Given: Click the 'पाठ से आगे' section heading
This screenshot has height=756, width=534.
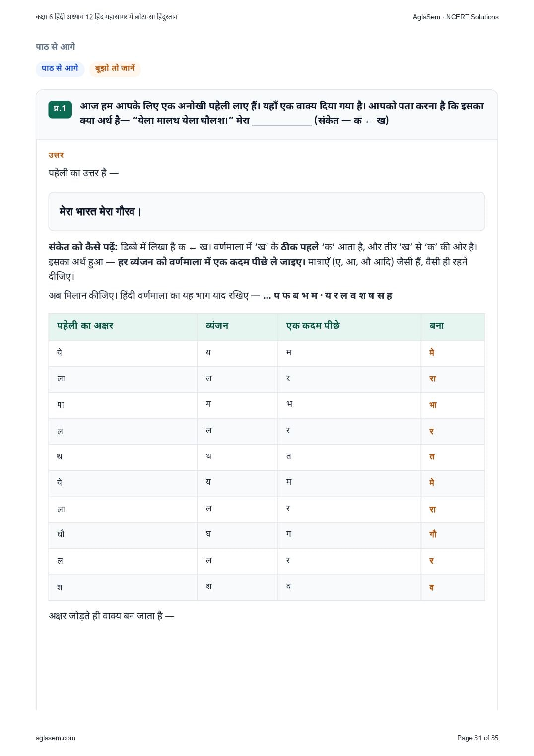Looking at the screenshot, I should (56, 47).
